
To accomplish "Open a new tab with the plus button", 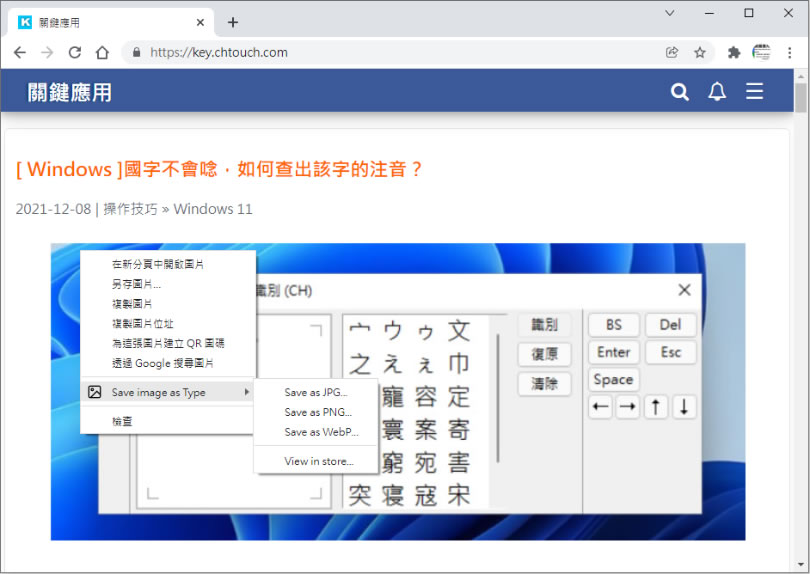I will pyautogui.click(x=233, y=22).
